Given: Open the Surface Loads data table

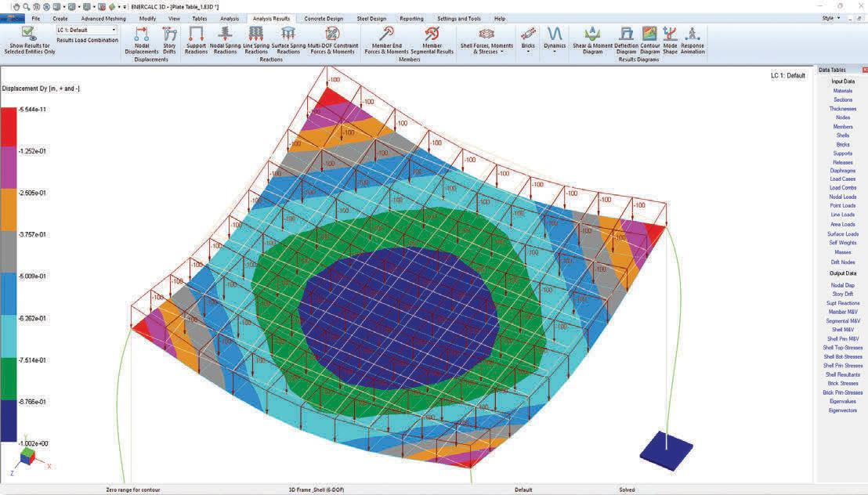Looking at the screenshot, I should click(842, 233).
